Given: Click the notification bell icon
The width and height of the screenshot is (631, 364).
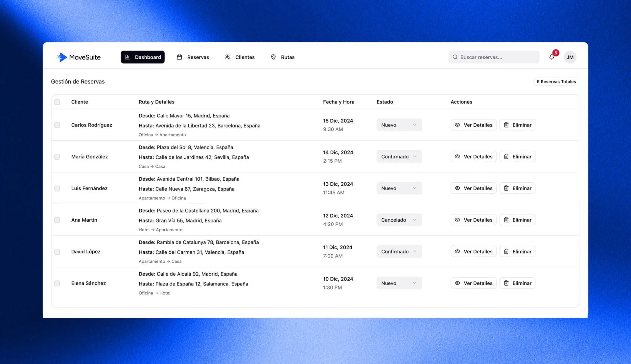Looking at the screenshot, I should point(551,57).
